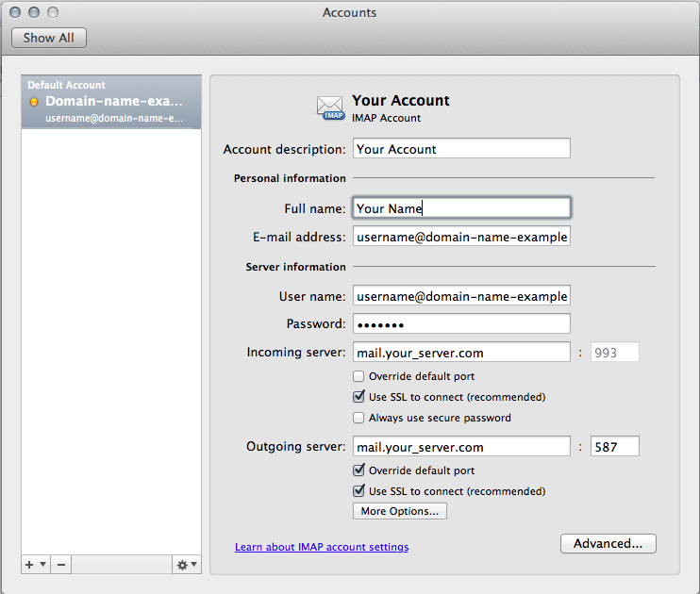Uncheck incoming Use SSL to connect
This screenshot has height=594, width=700.
click(358, 397)
